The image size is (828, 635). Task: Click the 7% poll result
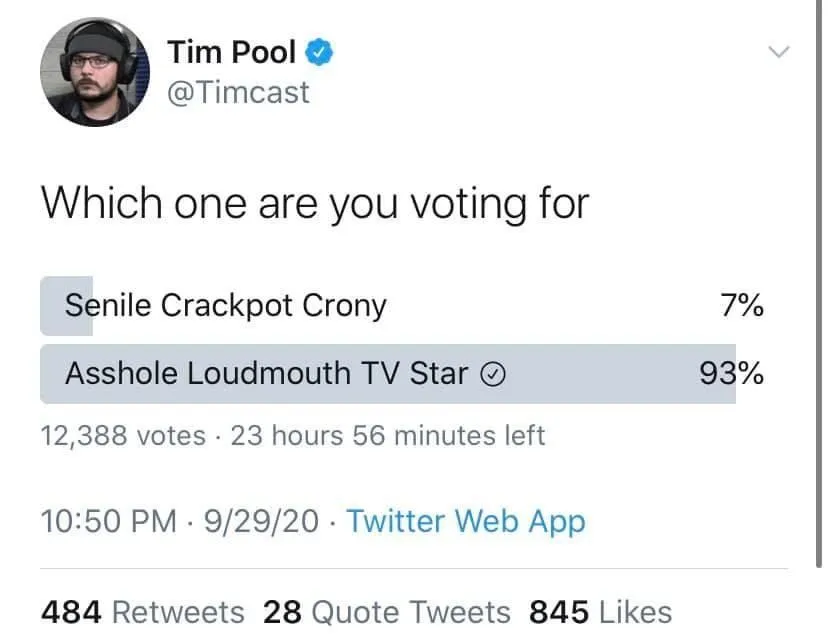[x=742, y=305]
